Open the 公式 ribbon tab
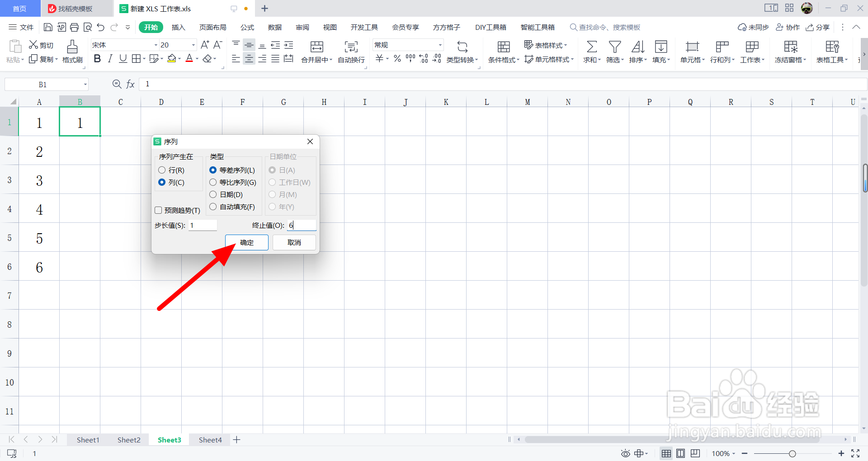This screenshot has height=461, width=868. (247, 28)
